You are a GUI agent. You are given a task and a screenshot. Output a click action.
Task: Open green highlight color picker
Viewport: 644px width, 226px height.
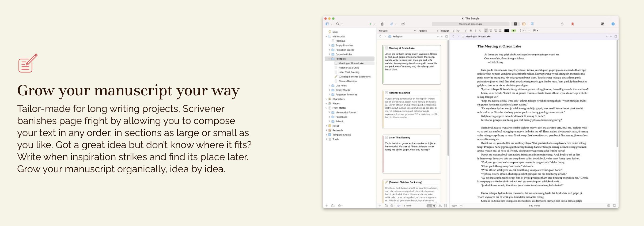pyautogui.click(x=514, y=31)
